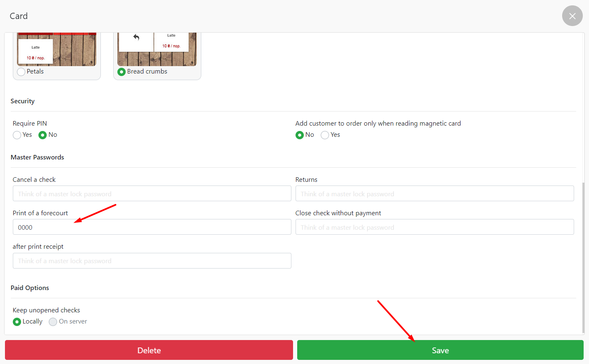Click the Petals theme preview thumbnail
The width and height of the screenshot is (589, 364).
click(57, 50)
